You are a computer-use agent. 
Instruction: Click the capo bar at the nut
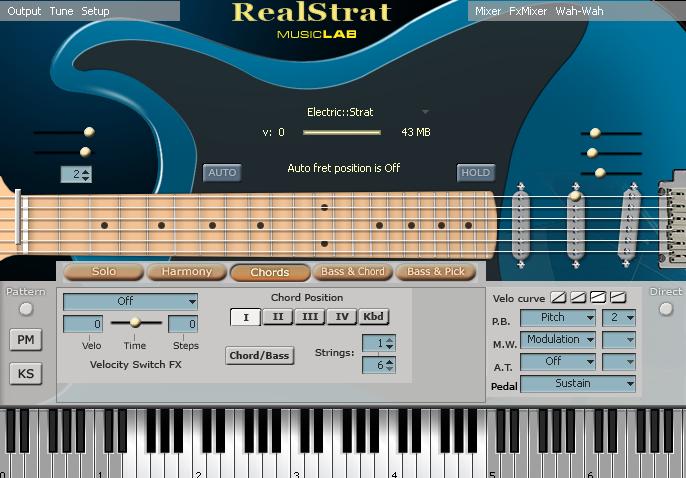[18, 217]
